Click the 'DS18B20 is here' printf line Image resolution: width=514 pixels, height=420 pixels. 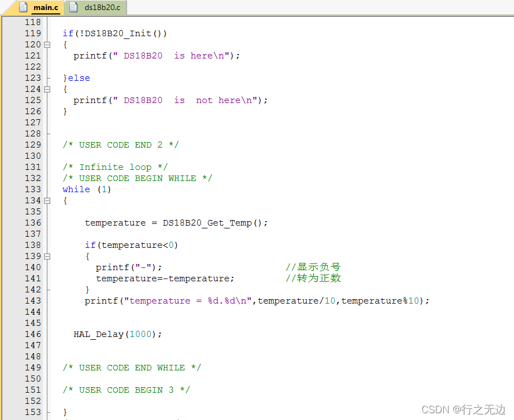157,56
